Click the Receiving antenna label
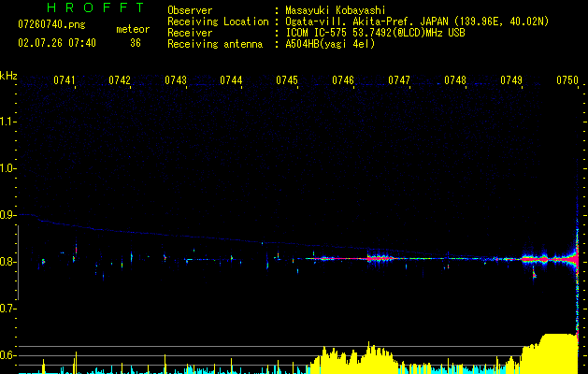588x374 pixels. pos(215,44)
